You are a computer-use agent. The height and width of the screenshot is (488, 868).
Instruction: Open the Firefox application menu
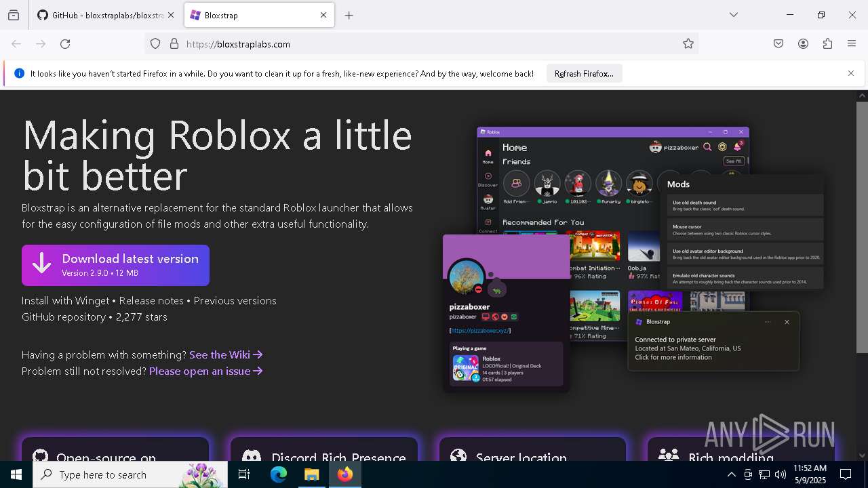[x=852, y=44]
